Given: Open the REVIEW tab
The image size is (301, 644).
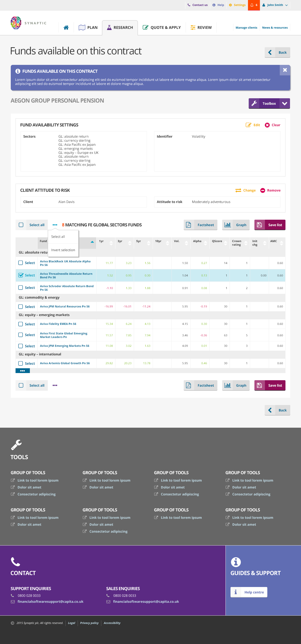Looking at the screenshot, I should [x=201, y=27].
